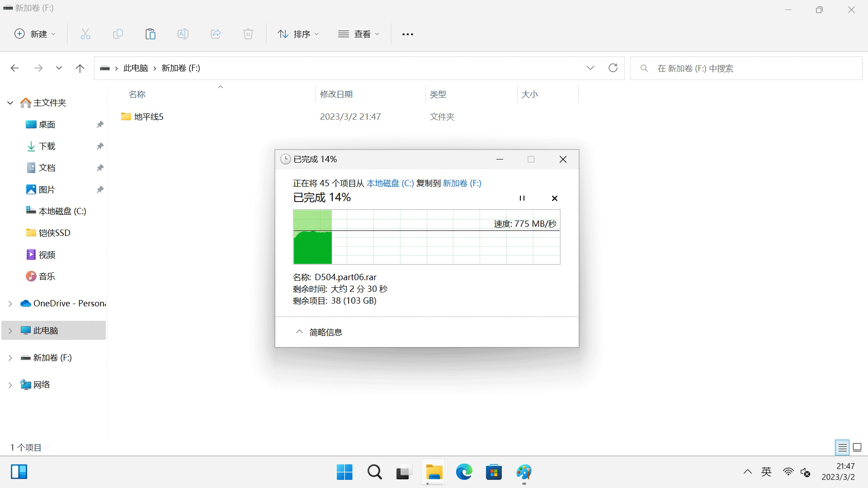
Task: Switch to details view layout
Action: [842, 447]
